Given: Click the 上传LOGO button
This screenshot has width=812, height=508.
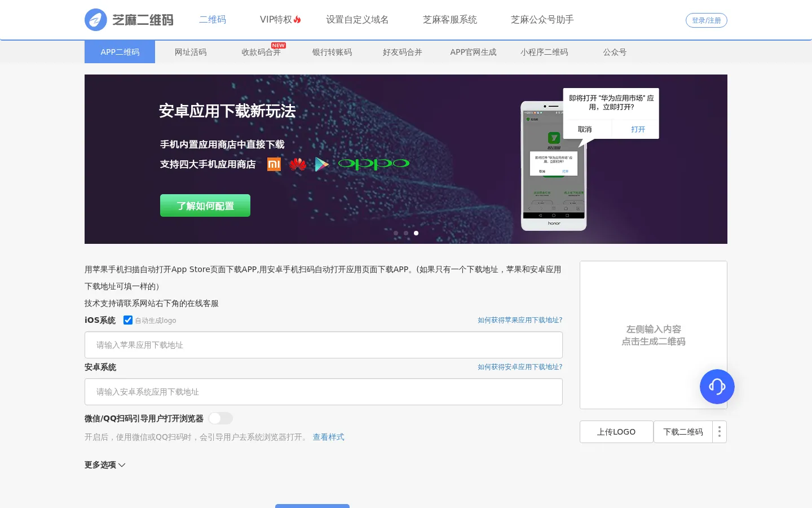Looking at the screenshot, I should point(616,432).
